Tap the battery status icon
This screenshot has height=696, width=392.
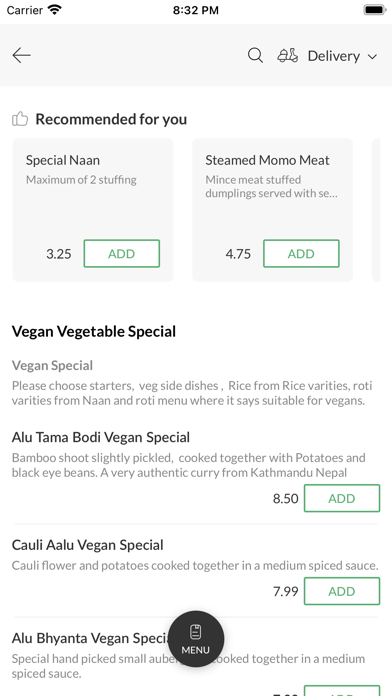pos(375,10)
